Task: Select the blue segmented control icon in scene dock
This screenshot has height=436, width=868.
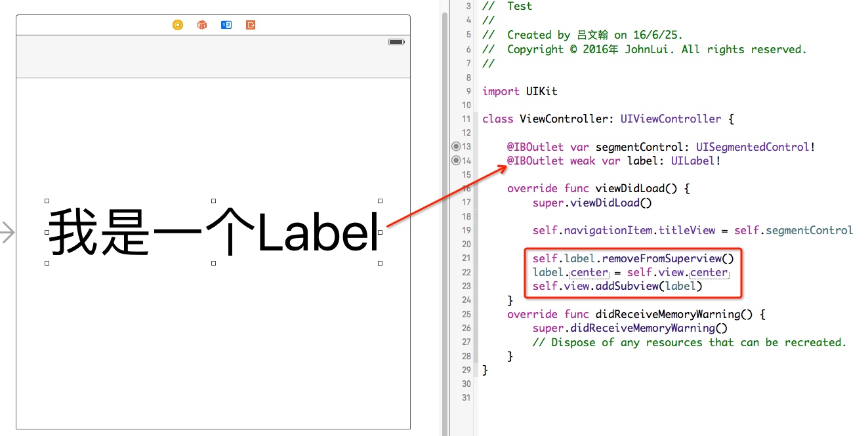Action: point(226,25)
